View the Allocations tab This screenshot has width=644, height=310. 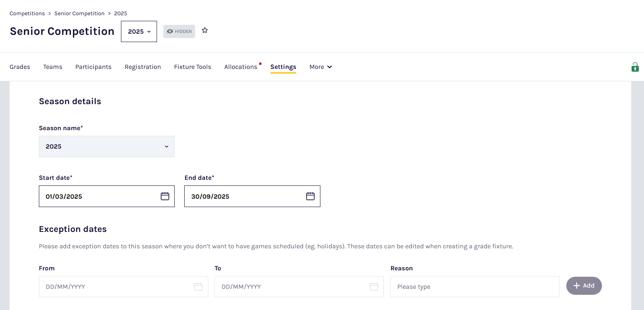tap(241, 67)
